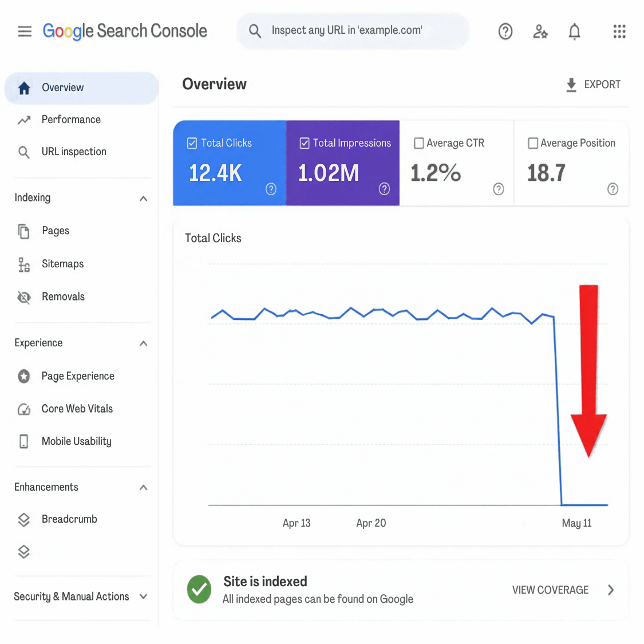Open the View Coverage link
This screenshot has height=644, width=644.
point(563,590)
